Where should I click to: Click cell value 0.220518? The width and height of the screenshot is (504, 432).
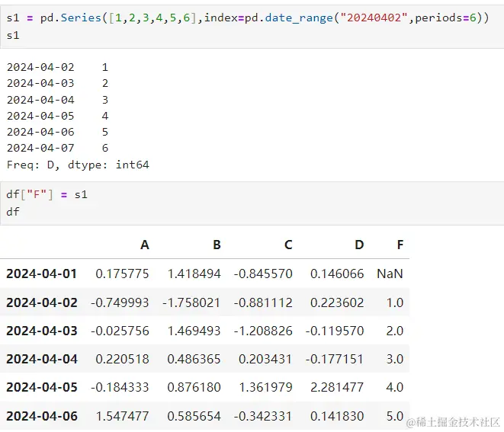(123, 359)
